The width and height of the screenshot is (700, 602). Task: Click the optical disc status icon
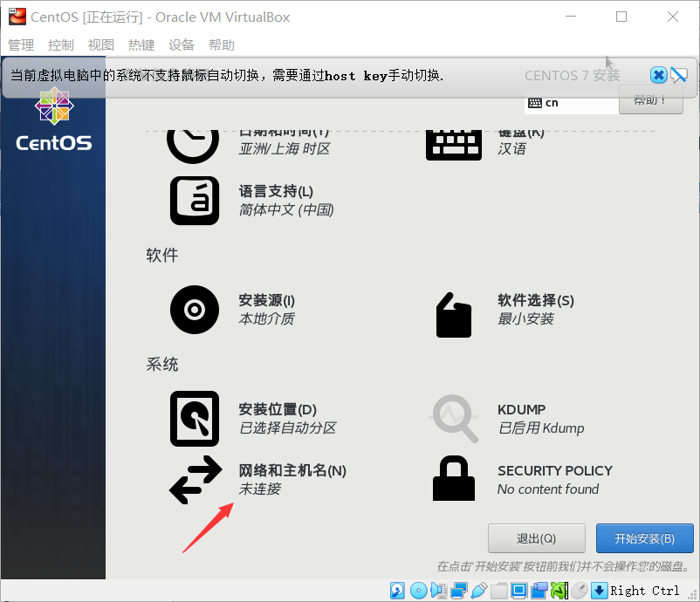pyautogui.click(x=418, y=591)
